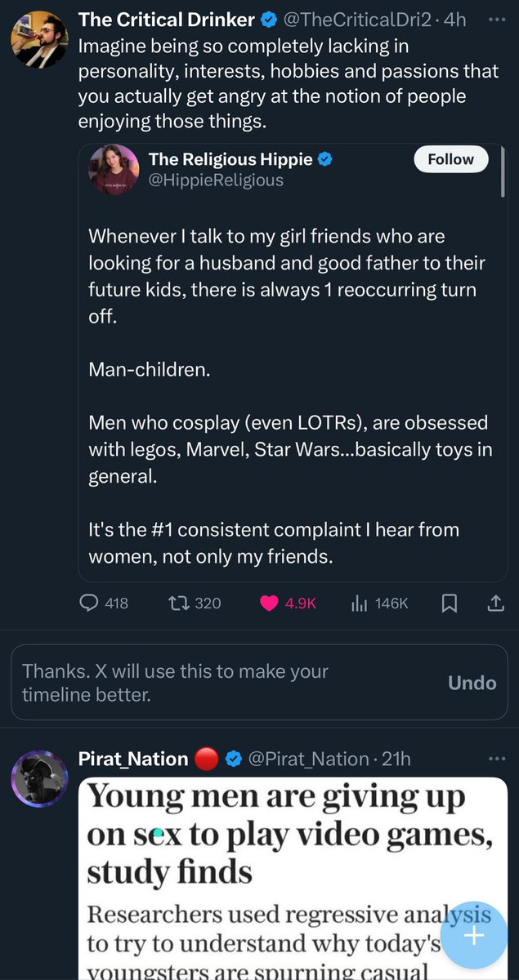The width and height of the screenshot is (519, 980).
Task: Click the quoted tweet scrollbar
Action: [x=503, y=171]
